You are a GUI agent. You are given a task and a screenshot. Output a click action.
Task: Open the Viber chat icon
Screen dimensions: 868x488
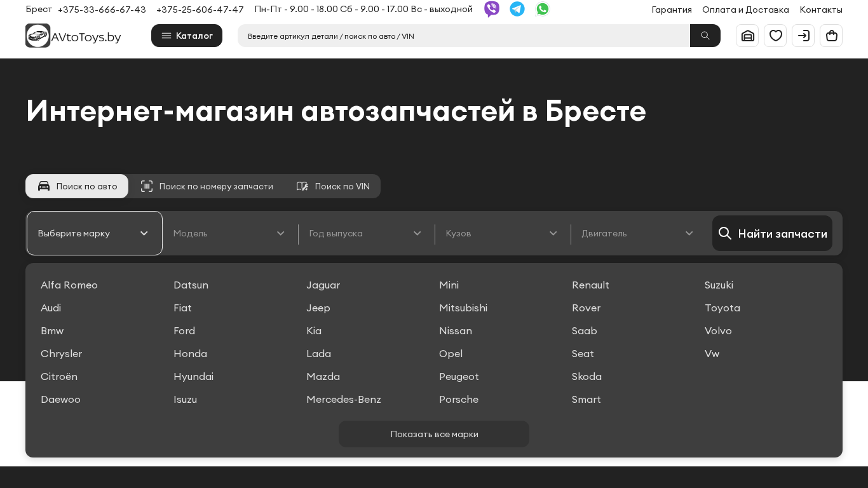pos(492,9)
